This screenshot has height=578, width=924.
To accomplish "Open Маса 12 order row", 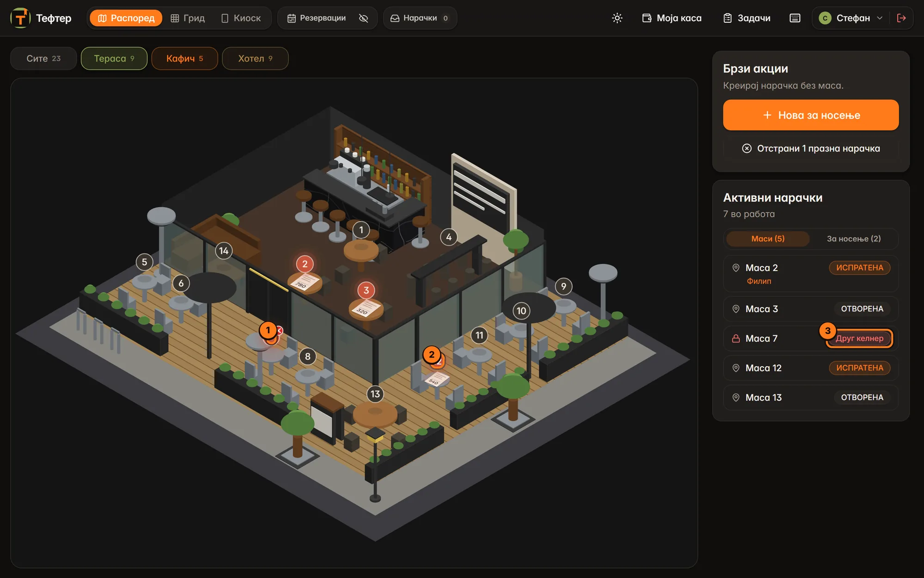I will 811,368.
